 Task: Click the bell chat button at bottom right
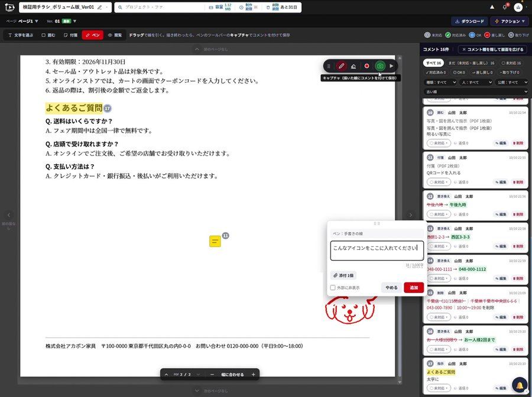pyautogui.click(x=520, y=385)
